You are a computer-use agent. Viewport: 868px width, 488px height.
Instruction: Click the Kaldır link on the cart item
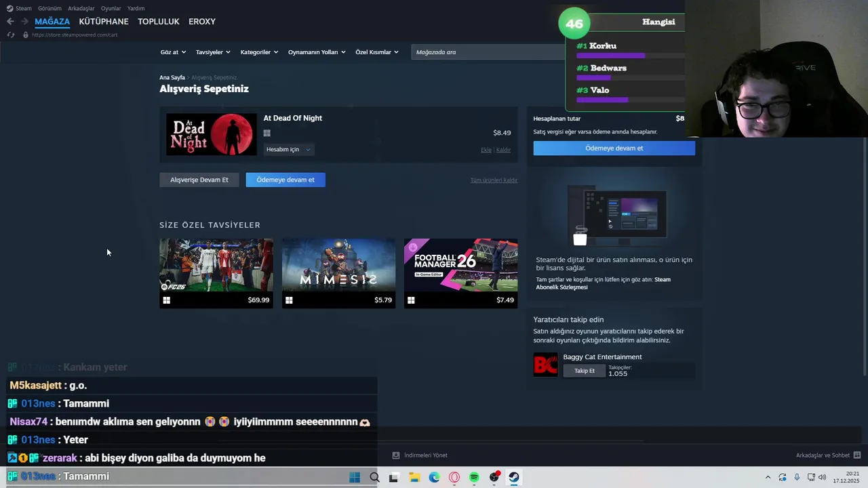[503, 150]
